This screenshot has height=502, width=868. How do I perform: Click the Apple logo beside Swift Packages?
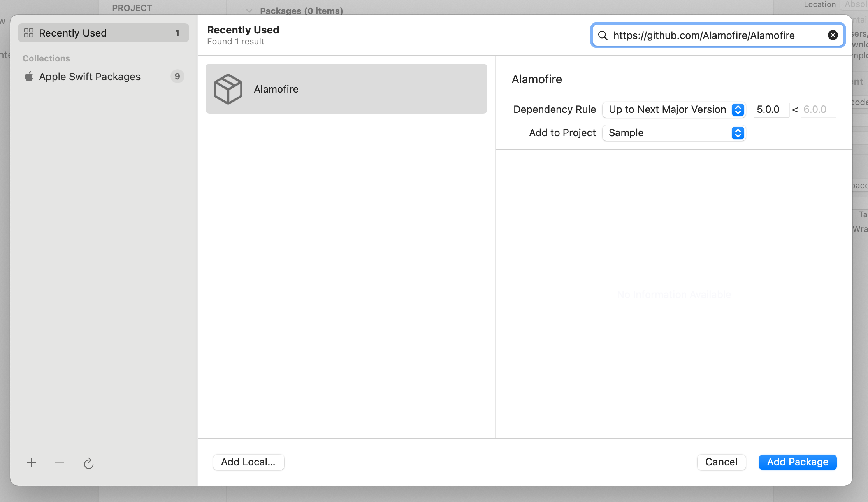[x=29, y=76]
